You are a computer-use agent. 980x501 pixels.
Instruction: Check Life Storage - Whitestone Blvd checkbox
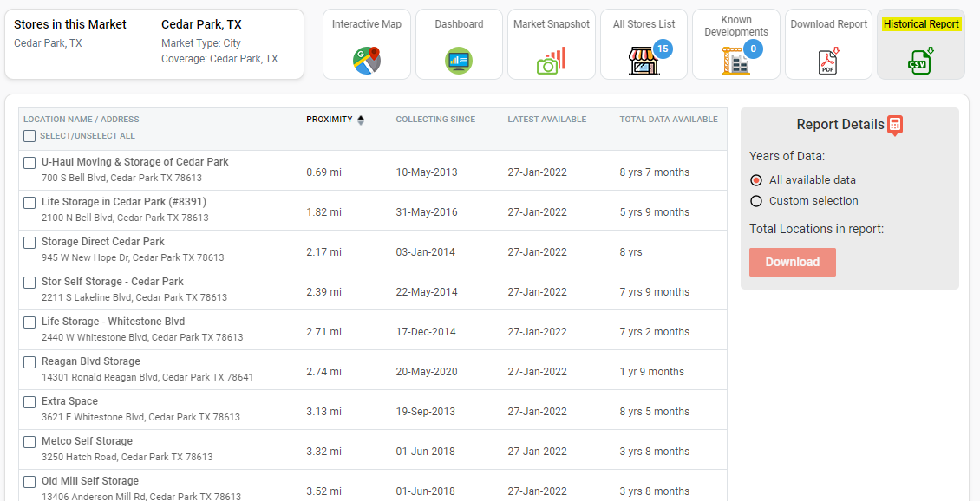click(x=29, y=322)
